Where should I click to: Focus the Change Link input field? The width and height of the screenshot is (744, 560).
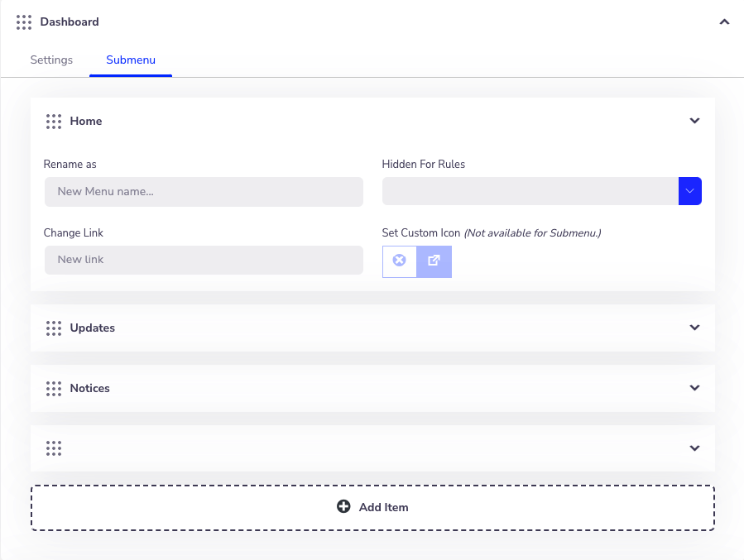[x=204, y=260]
